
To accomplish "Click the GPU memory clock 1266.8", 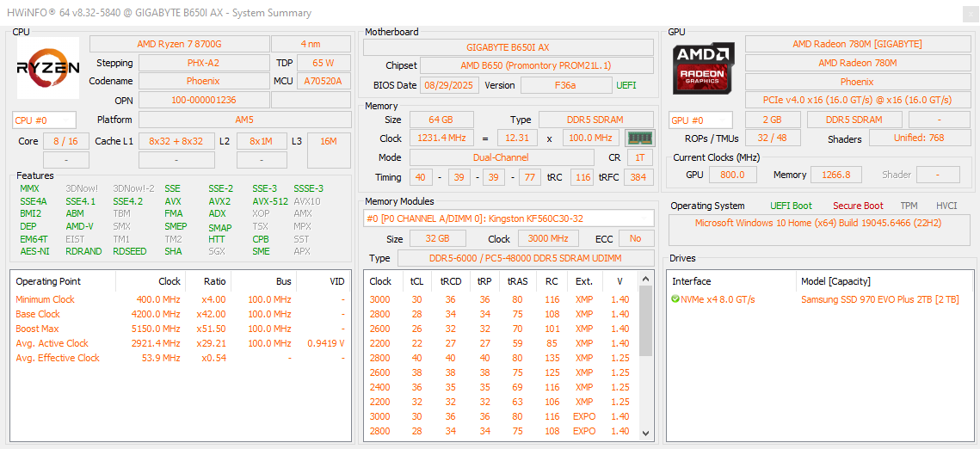I will coord(836,175).
